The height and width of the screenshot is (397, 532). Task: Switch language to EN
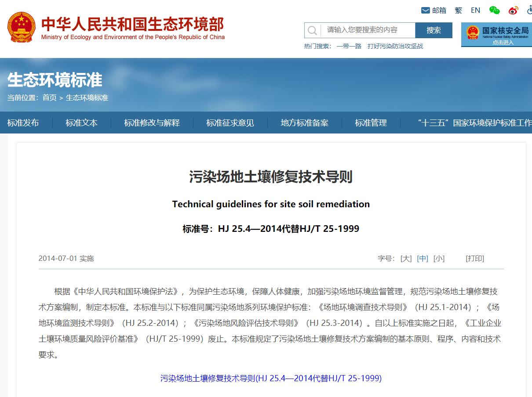pos(475,10)
